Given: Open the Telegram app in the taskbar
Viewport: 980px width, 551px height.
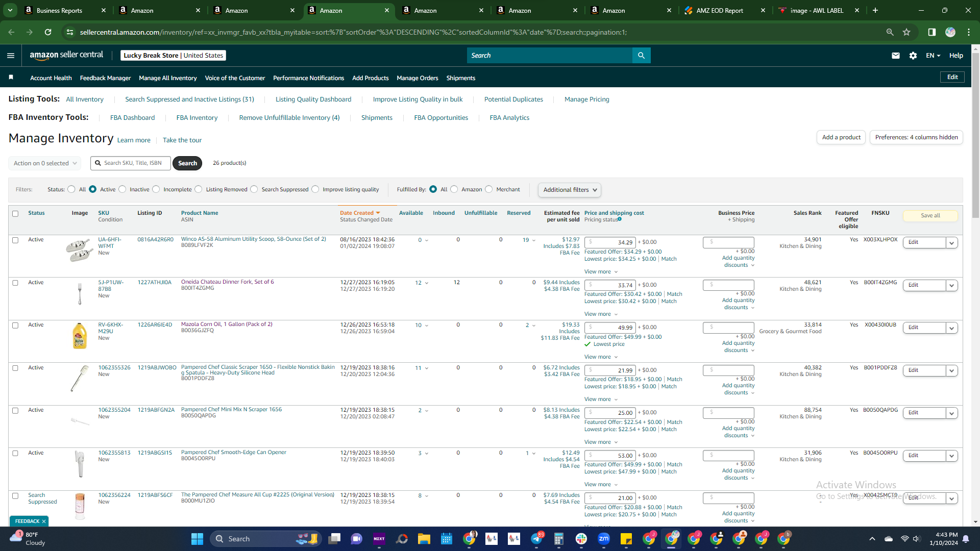Looking at the screenshot, I should (536, 539).
